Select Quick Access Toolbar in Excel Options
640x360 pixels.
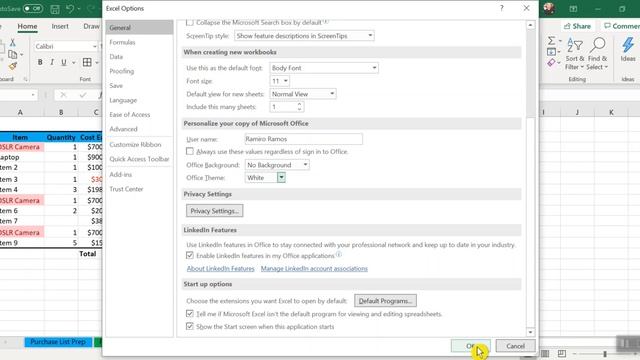click(139, 159)
